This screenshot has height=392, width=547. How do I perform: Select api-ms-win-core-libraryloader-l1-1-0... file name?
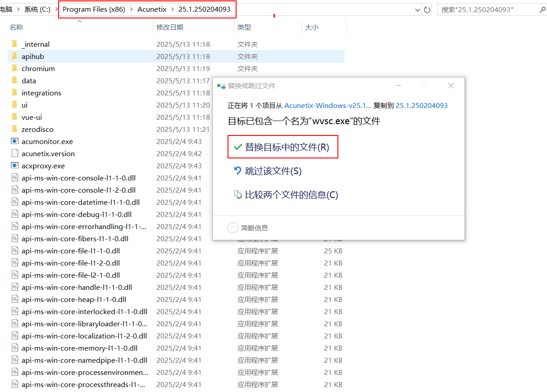click(x=84, y=324)
